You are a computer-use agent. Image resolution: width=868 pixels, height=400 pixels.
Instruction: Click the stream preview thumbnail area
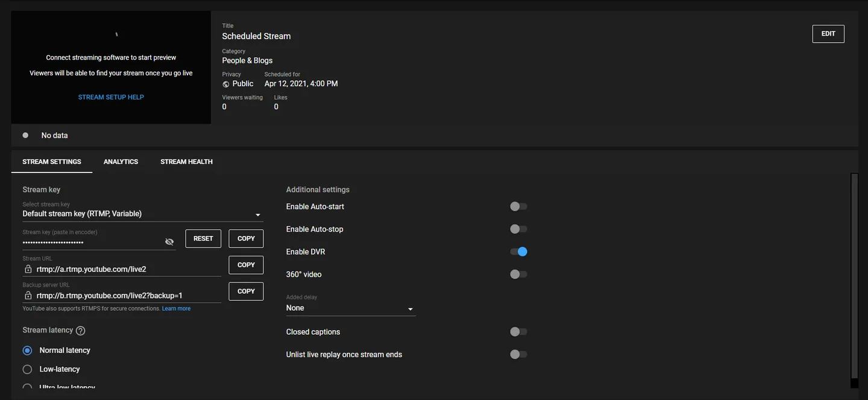pos(111,68)
